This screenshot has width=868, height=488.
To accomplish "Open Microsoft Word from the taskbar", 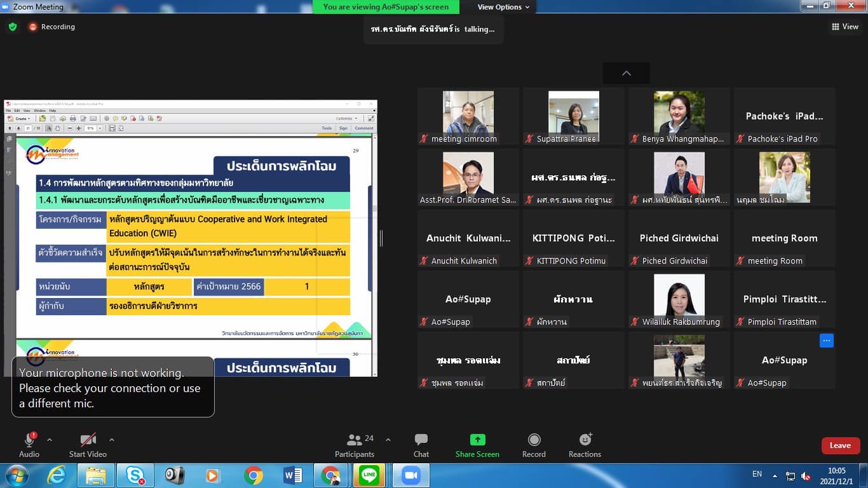I will 293,475.
